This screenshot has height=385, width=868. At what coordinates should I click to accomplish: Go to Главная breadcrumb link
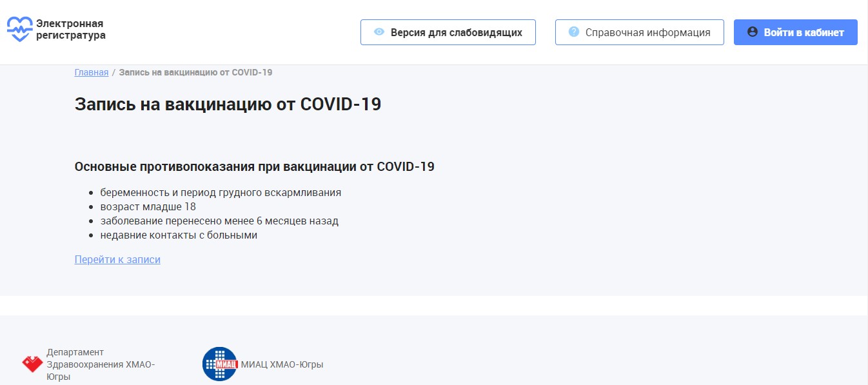[x=92, y=72]
